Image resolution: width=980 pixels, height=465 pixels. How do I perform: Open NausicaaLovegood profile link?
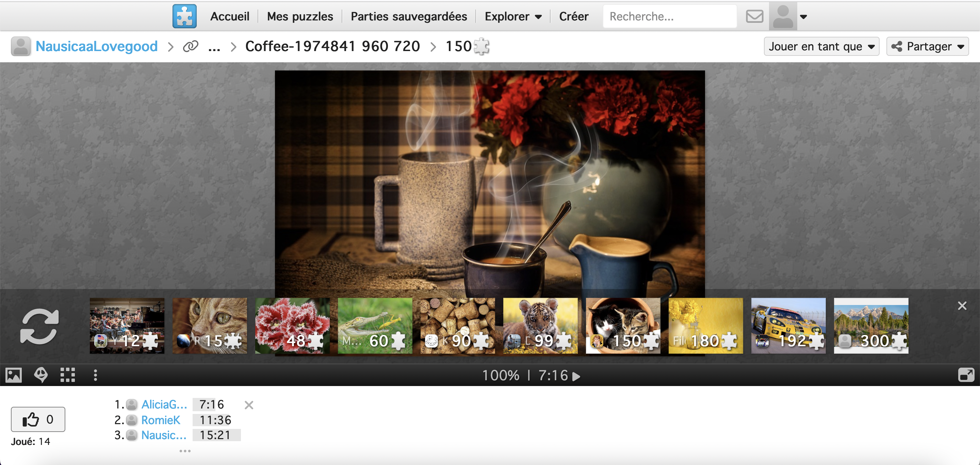[96, 46]
